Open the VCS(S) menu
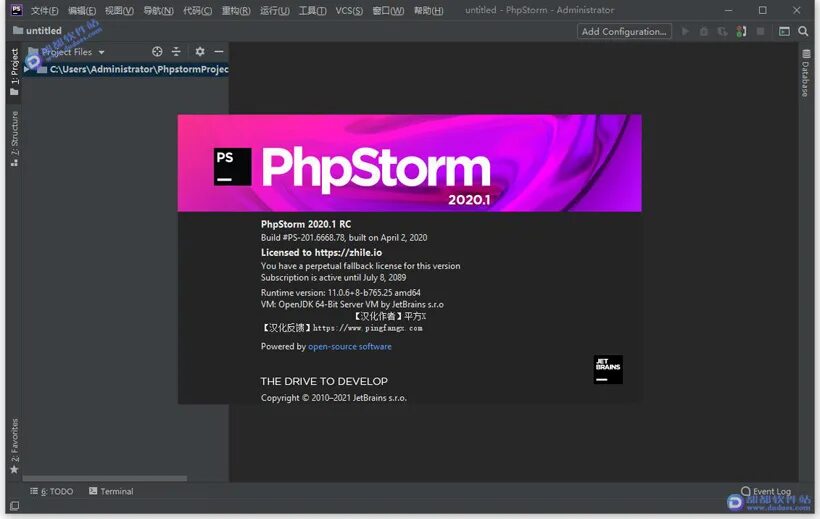This screenshot has height=519, width=820. tap(349, 10)
